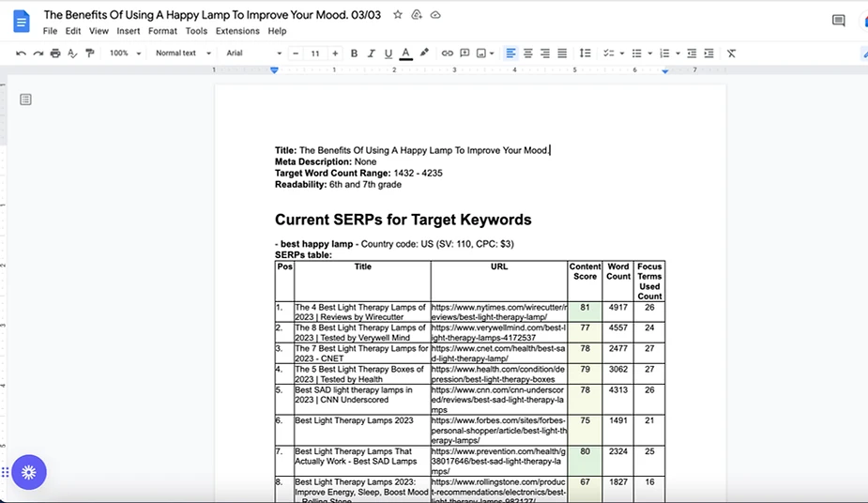Screen dimensions: 868x503
Task: Expand numbered list options arrow
Action: point(678,53)
